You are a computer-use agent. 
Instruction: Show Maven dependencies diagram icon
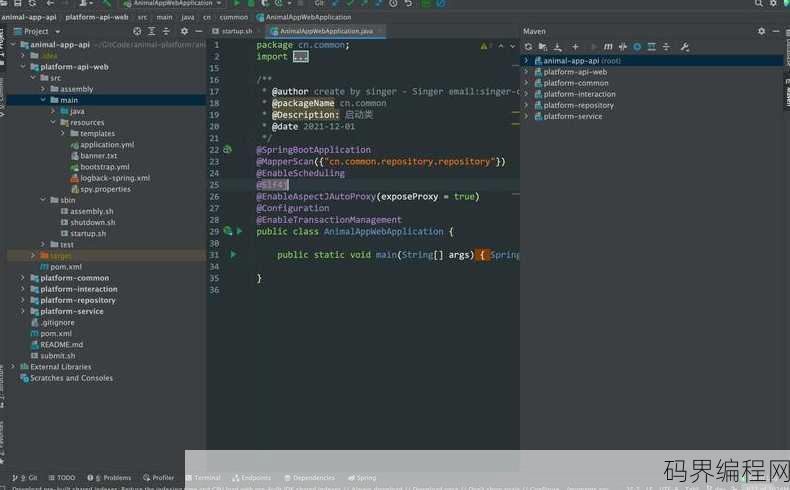pyautogui.click(x=651, y=47)
